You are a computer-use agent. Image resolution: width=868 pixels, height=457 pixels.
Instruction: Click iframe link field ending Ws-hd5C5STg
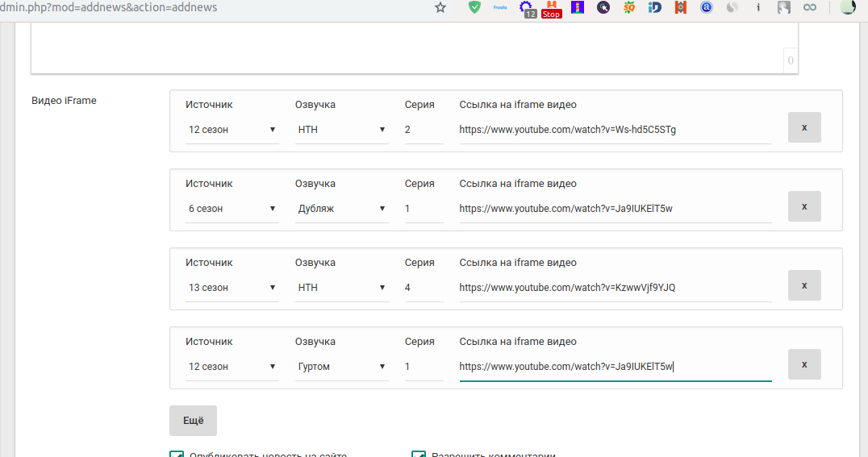616,130
